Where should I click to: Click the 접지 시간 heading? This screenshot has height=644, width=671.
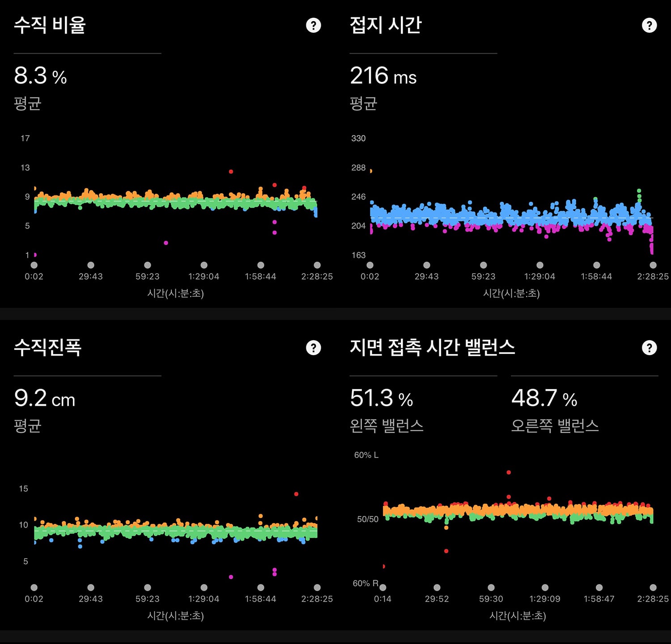tap(386, 25)
